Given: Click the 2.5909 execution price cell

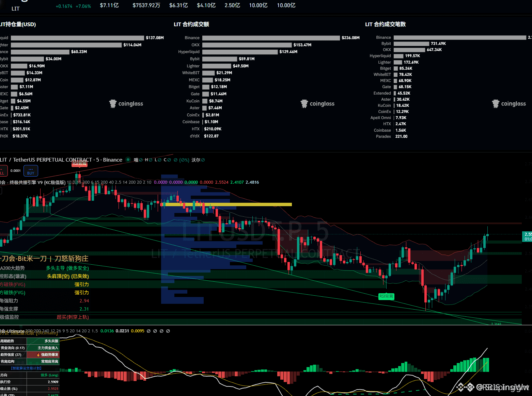Looking at the screenshot, I should click(x=43, y=382).
